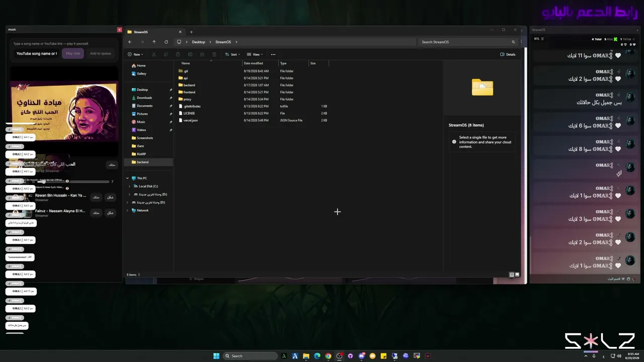The width and height of the screenshot is (644, 362).
Task: Click the Mayada El Hennawy video thumbnail
Action: point(64,112)
